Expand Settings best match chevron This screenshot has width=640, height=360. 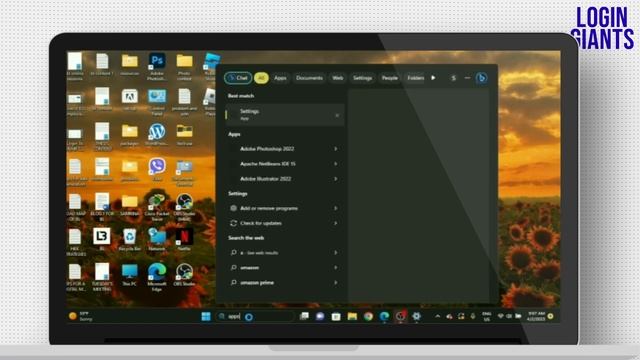[337, 115]
